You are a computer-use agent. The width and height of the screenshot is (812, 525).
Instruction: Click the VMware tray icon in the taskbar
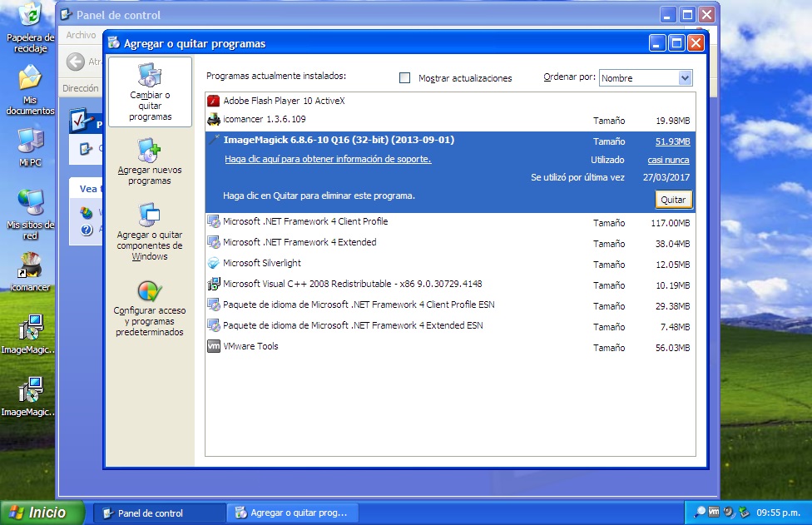714,512
